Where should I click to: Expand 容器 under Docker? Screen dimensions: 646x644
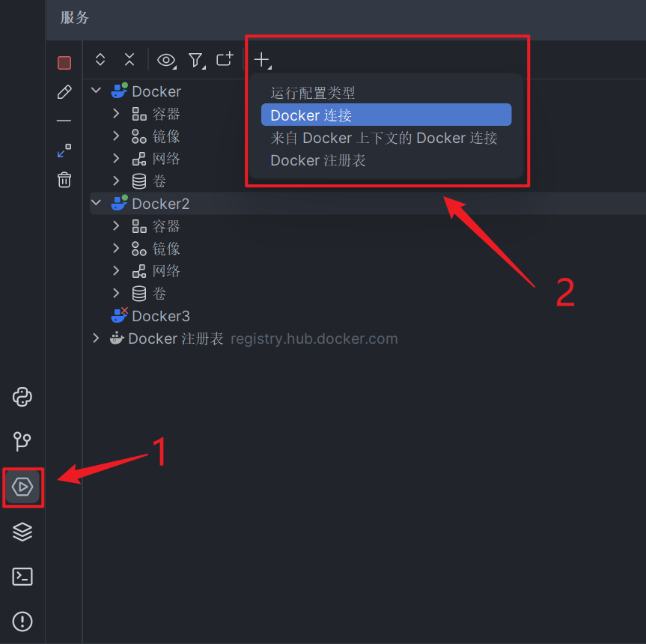[116, 113]
